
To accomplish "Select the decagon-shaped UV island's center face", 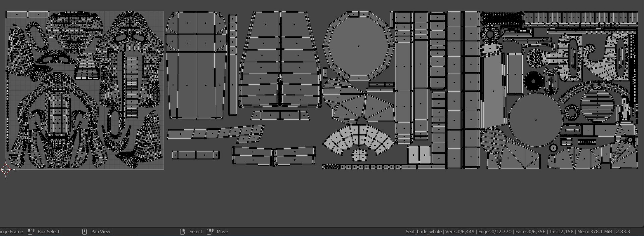I will (x=359, y=46).
